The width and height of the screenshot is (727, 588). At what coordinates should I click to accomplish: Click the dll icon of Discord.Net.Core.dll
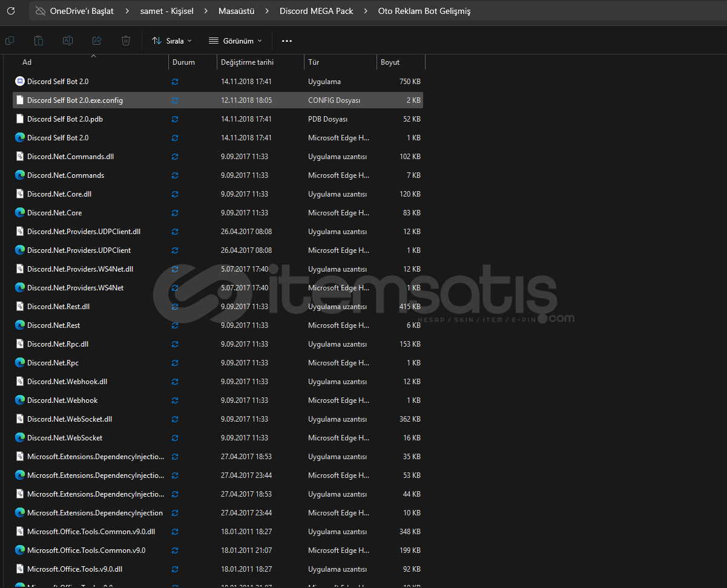[x=20, y=194]
